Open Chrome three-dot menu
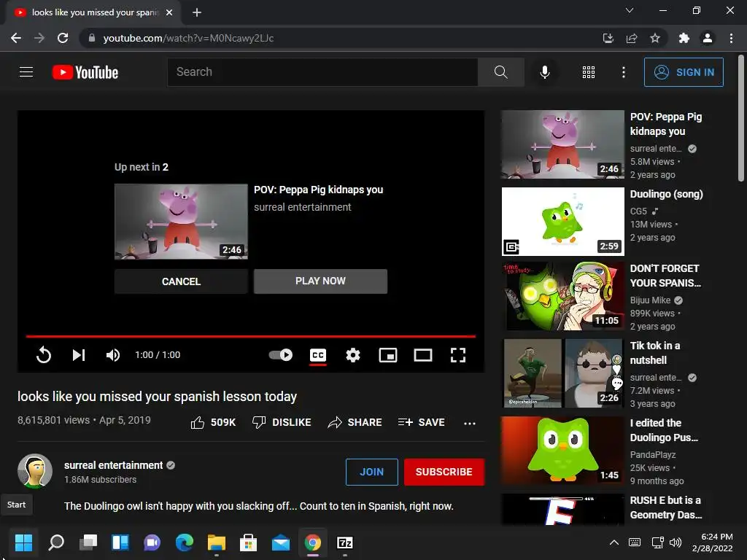Image resolution: width=747 pixels, height=560 pixels. click(x=731, y=38)
